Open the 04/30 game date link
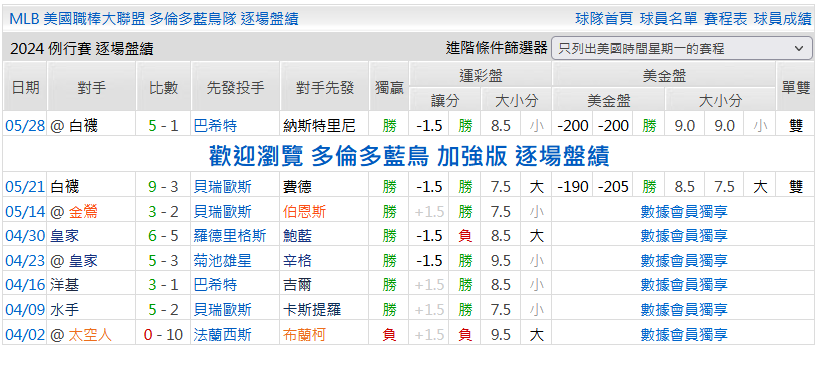The width and height of the screenshot is (819, 375). coord(25,236)
